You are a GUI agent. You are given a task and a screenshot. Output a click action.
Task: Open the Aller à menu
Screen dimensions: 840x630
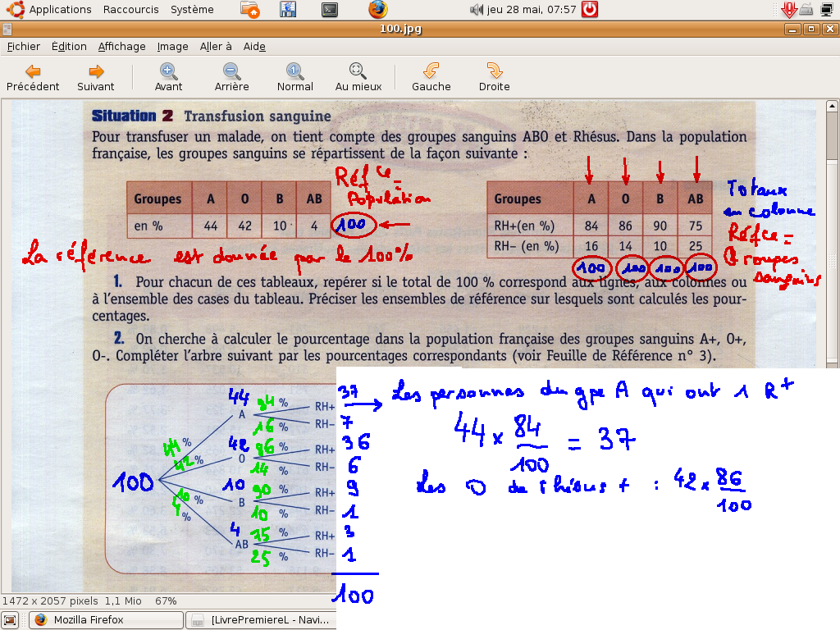click(216, 47)
